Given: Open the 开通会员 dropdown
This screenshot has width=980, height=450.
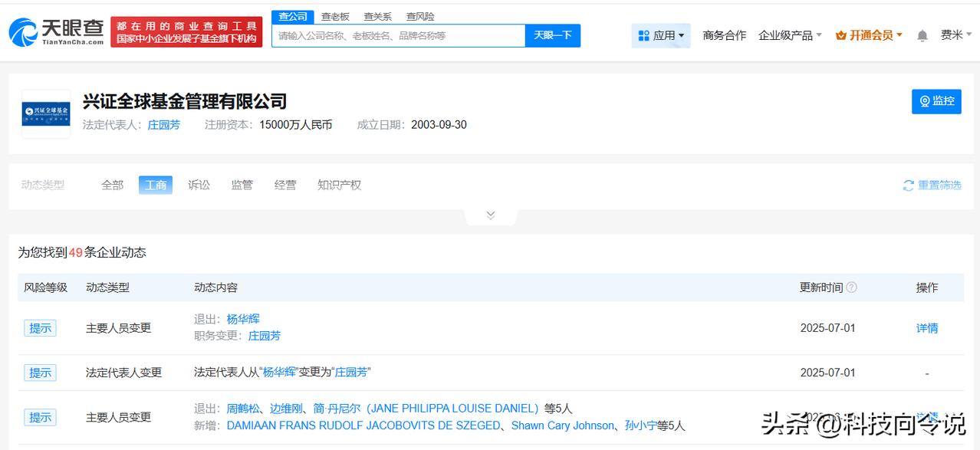Looking at the screenshot, I should click(x=869, y=35).
